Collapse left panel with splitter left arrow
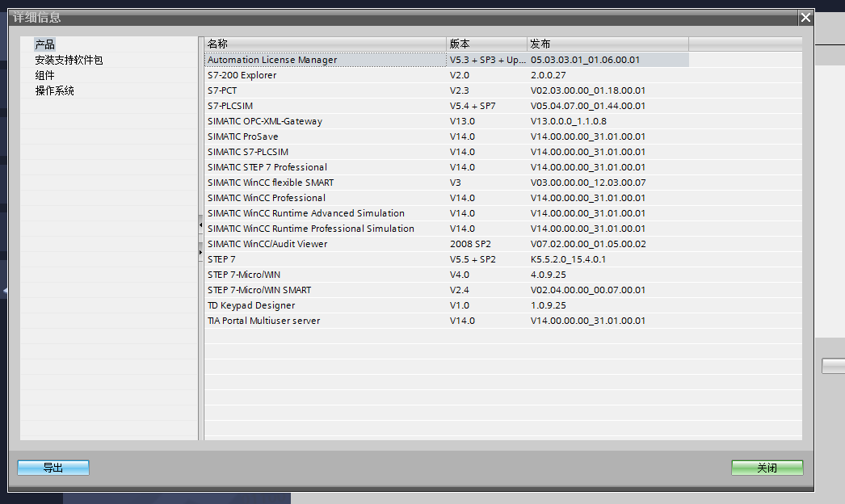 201,224
